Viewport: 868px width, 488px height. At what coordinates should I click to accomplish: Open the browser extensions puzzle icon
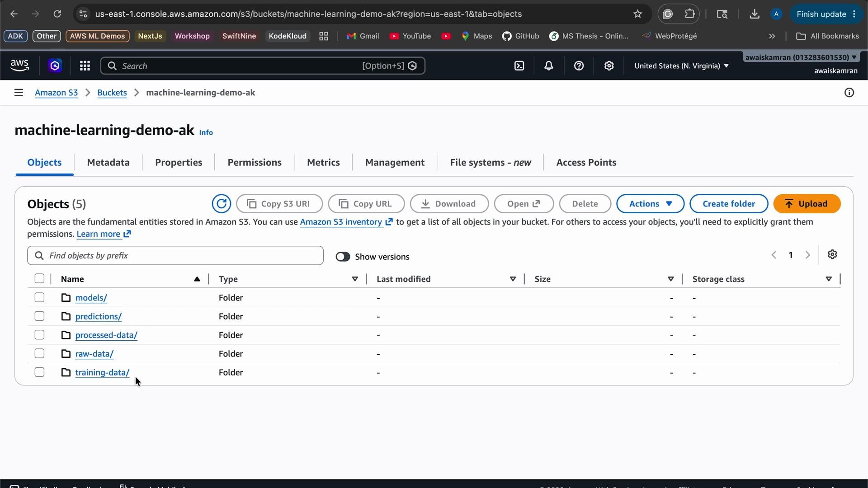(690, 14)
